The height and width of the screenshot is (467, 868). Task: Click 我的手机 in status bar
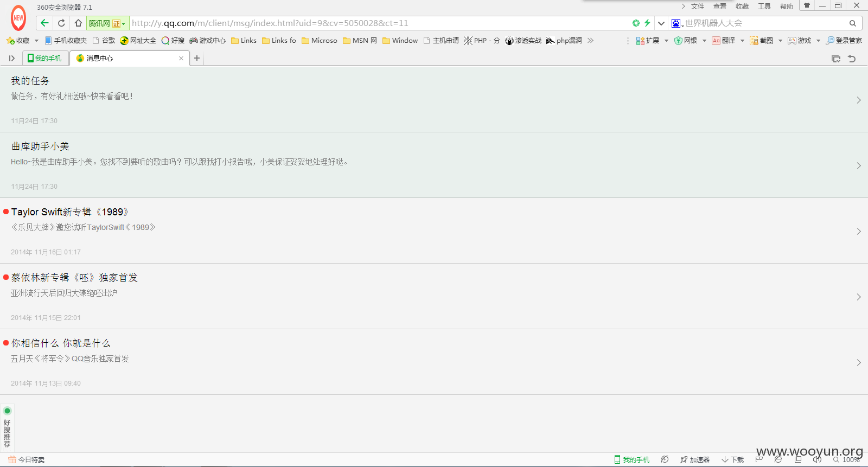(x=631, y=459)
